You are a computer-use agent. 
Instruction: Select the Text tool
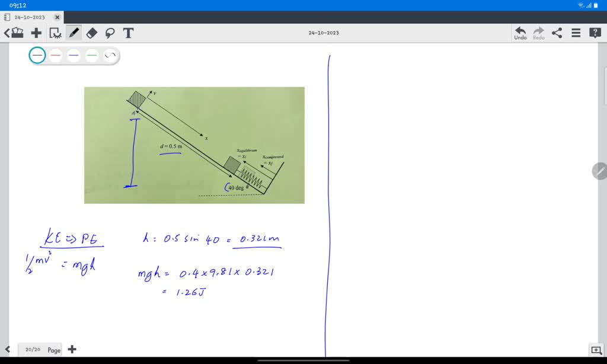coord(128,33)
